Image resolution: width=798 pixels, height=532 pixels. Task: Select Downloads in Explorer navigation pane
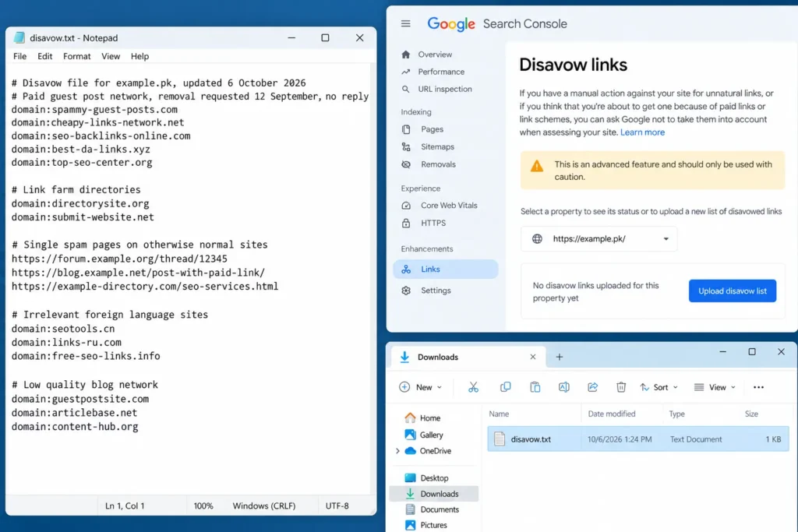433,493
